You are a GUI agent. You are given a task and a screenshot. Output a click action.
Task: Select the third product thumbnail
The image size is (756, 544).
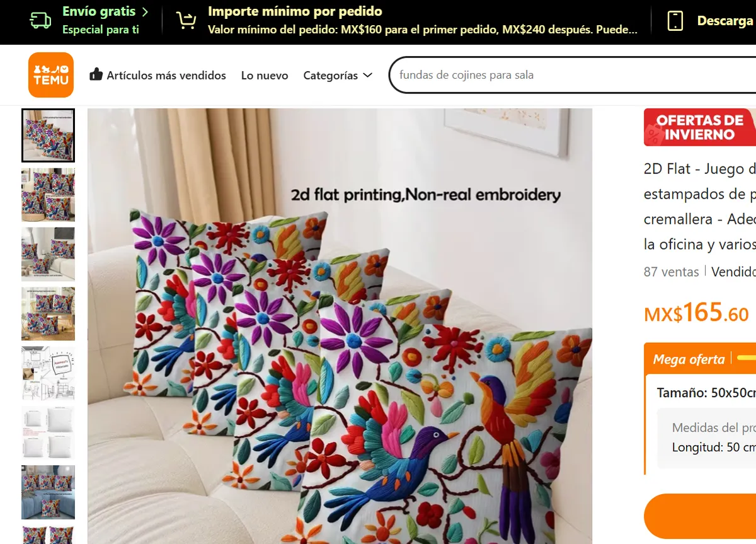[48, 254]
